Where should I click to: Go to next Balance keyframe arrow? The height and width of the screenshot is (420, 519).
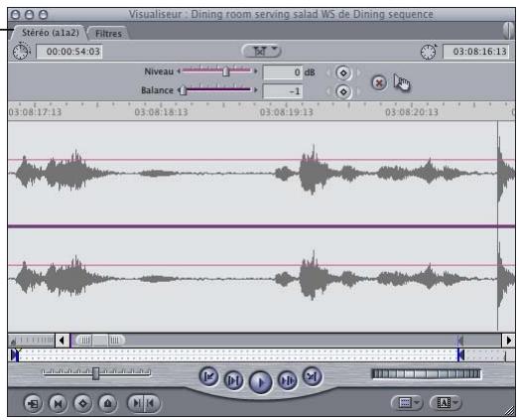(358, 91)
